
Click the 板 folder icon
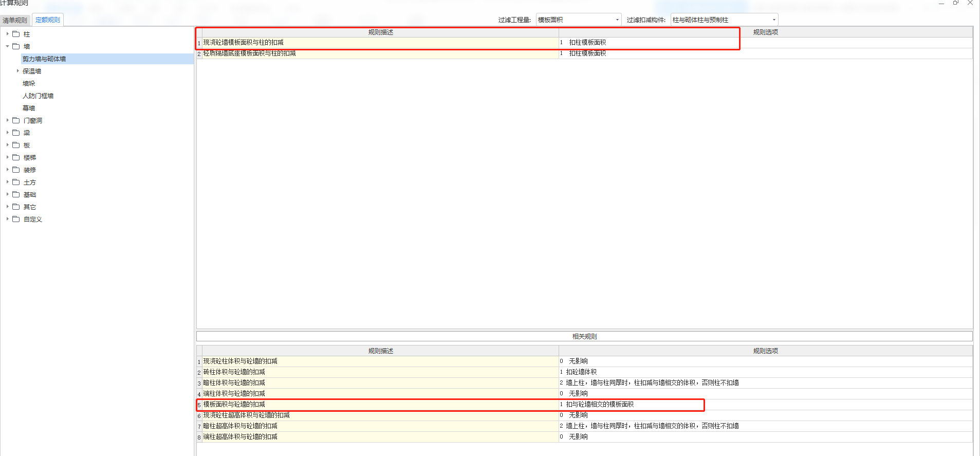(16, 145)
